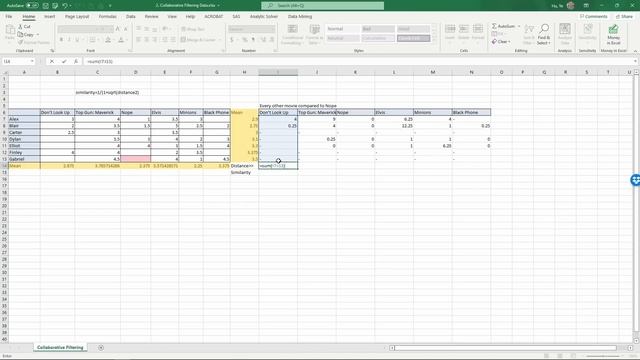Click the formula bar text field
640x360 pixels.
358,61
